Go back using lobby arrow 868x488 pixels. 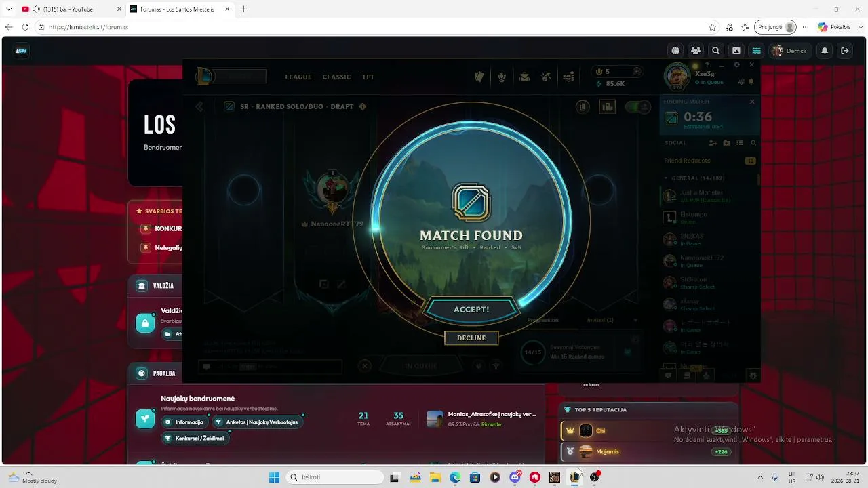coord(199,106)
